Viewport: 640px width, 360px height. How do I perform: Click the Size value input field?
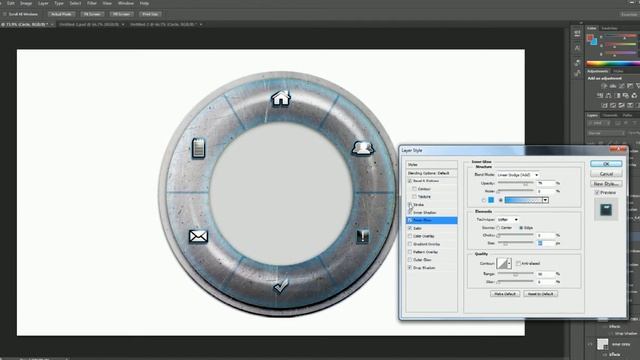pyautogui.click(x=546, y=243)
